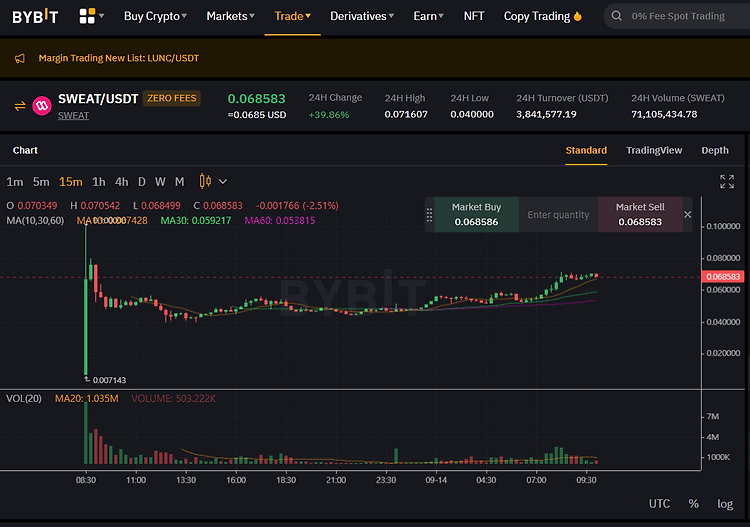Switch to the TradingView chart tab
Image resolution: width=750 pixels, height=527 pixels.
654,150
